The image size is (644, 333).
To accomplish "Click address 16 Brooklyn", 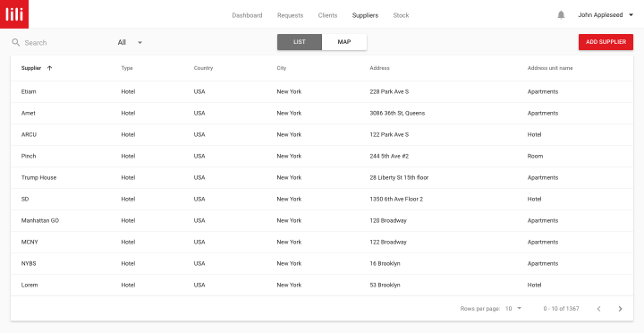I will coord(385,263).
